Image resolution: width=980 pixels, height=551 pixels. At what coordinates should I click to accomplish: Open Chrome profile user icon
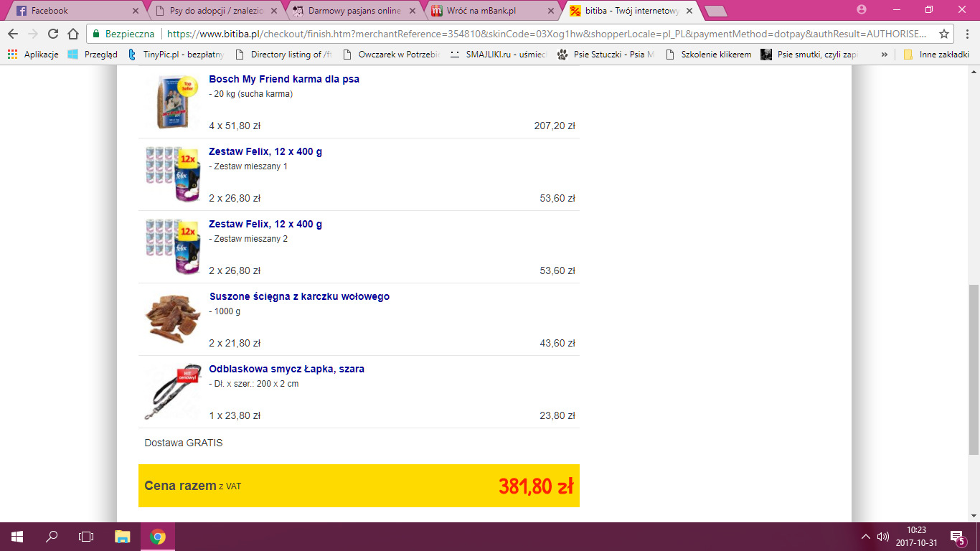pyautogui.click(x=862, y=9)
